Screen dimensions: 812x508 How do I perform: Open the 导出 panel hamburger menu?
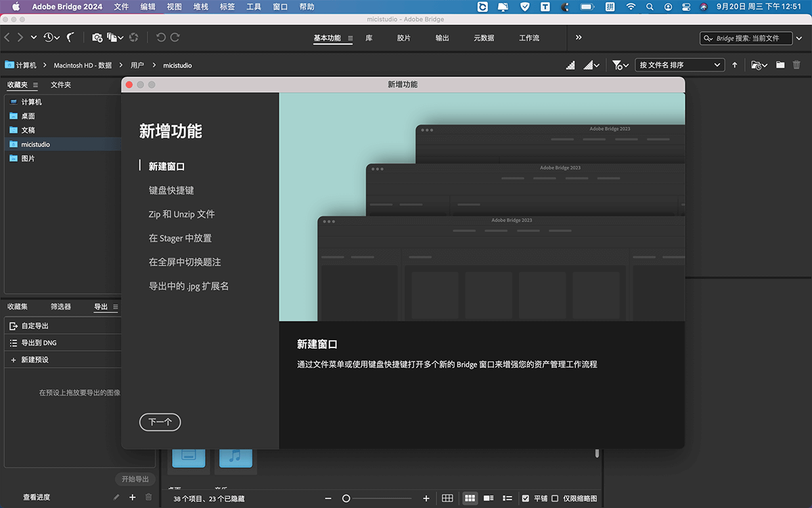[x=115, y=307]
